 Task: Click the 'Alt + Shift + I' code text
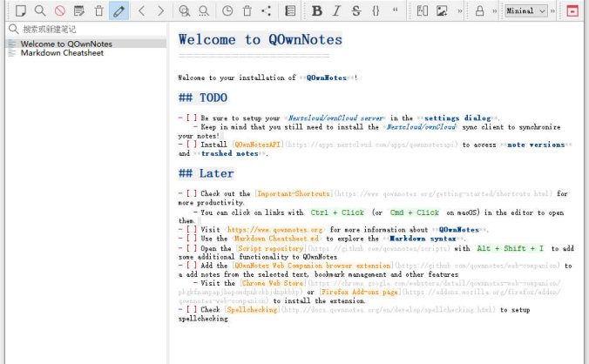point(510,248)
